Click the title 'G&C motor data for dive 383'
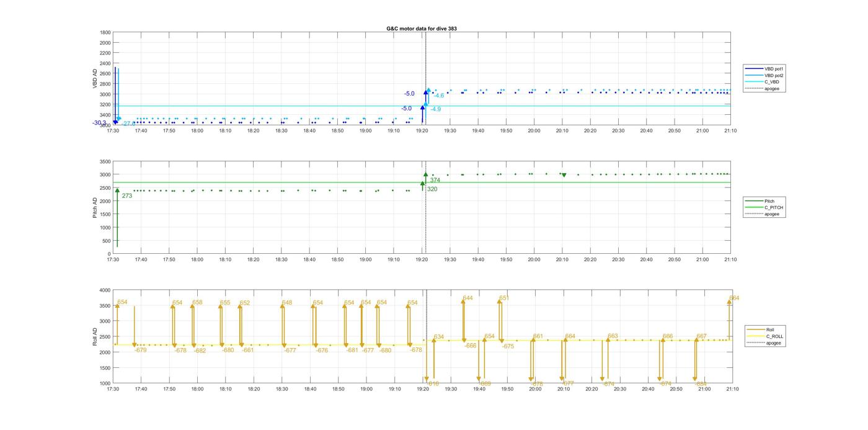Screen dimensions: 868x430 (x=422, y=29)
